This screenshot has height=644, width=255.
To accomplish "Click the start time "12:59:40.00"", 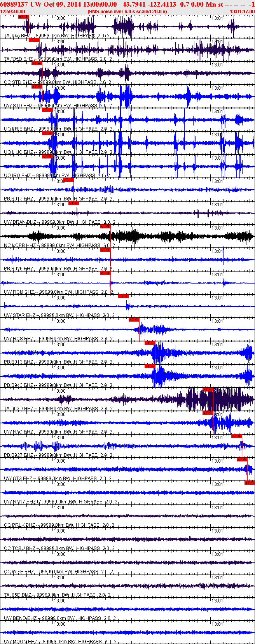I will tap(13, 12).
